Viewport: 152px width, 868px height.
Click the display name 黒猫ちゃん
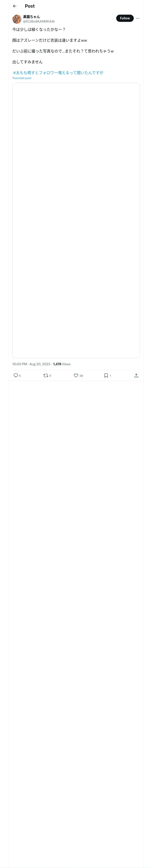(31, 16)
